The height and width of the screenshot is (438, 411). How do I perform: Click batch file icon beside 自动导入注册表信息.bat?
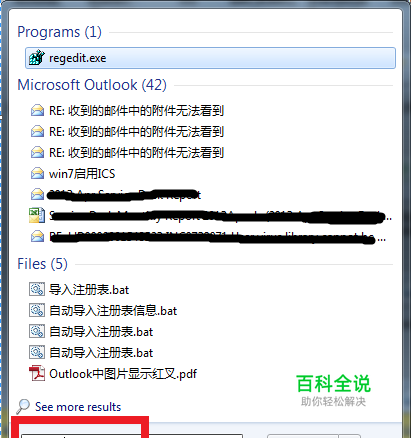coord(37,310)
